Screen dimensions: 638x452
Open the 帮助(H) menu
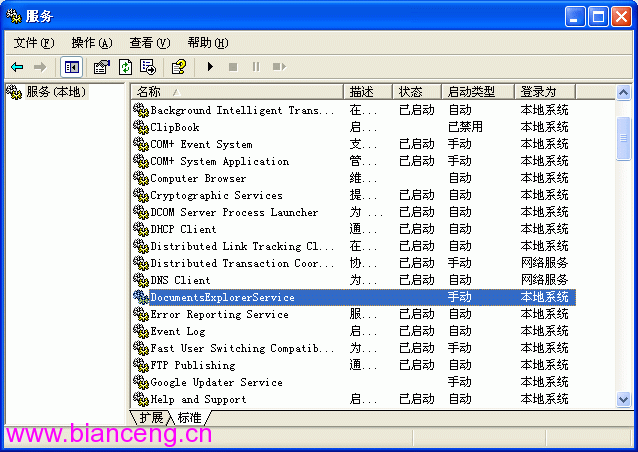pyautogui.click(x=208, y=43)
